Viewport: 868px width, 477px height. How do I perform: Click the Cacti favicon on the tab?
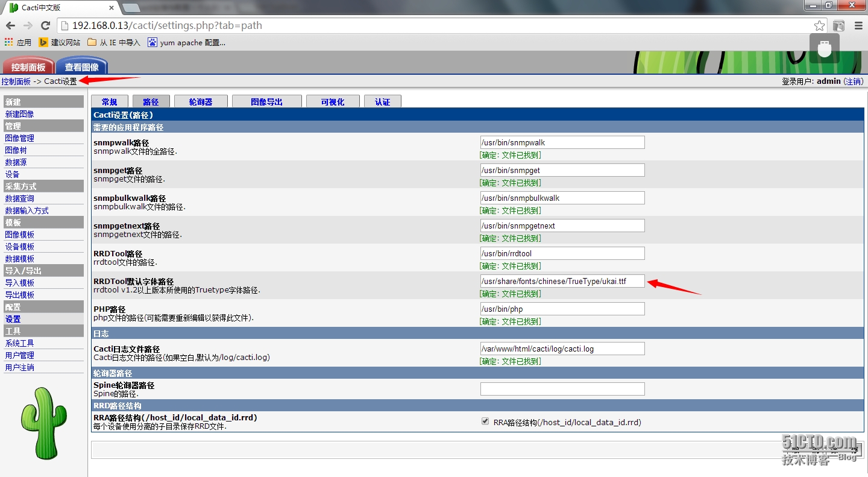point(14,7)
